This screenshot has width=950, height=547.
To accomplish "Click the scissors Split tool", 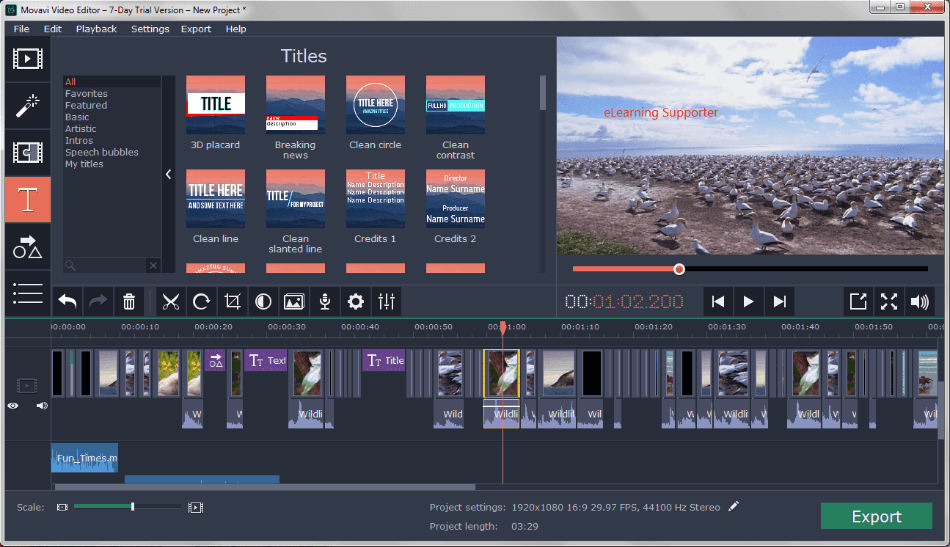I will click(170, 301).
